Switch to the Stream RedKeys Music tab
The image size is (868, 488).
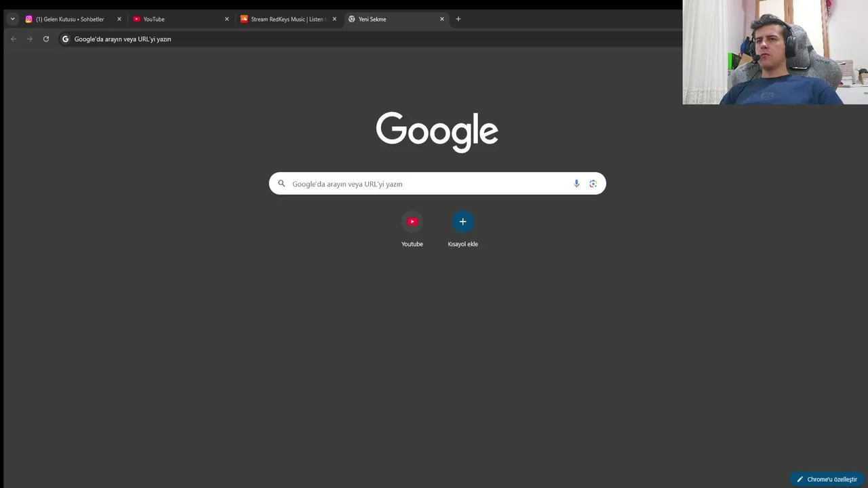pos(288,19)
